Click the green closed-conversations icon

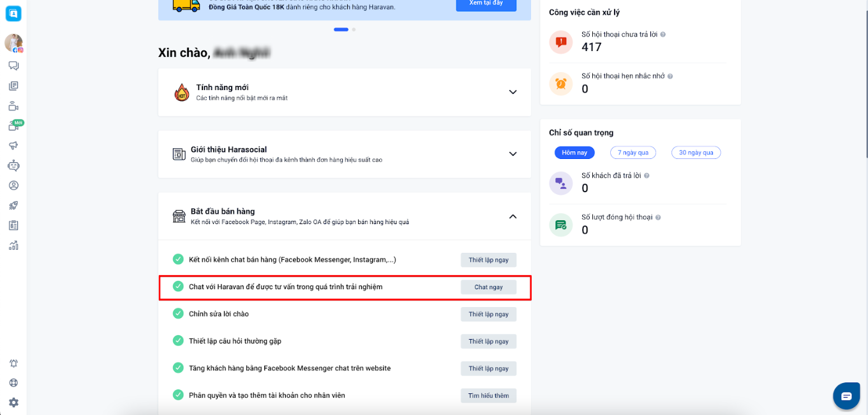pos(561,225)
